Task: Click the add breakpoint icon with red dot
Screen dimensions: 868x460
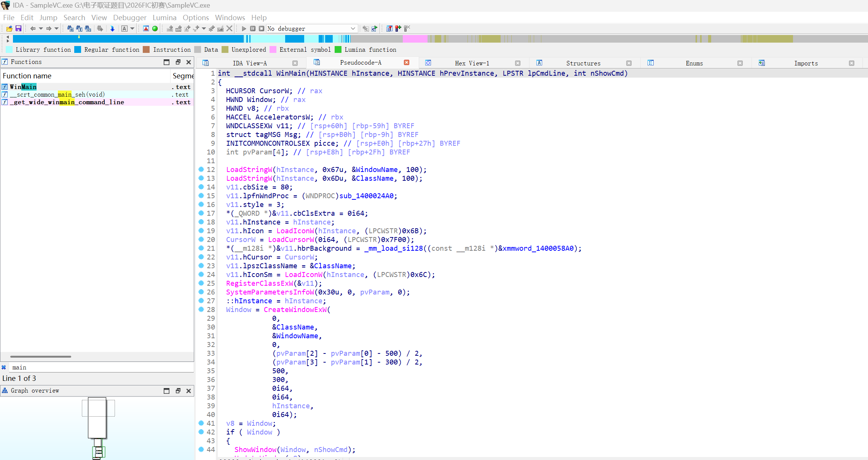Action: click(398, 29)
